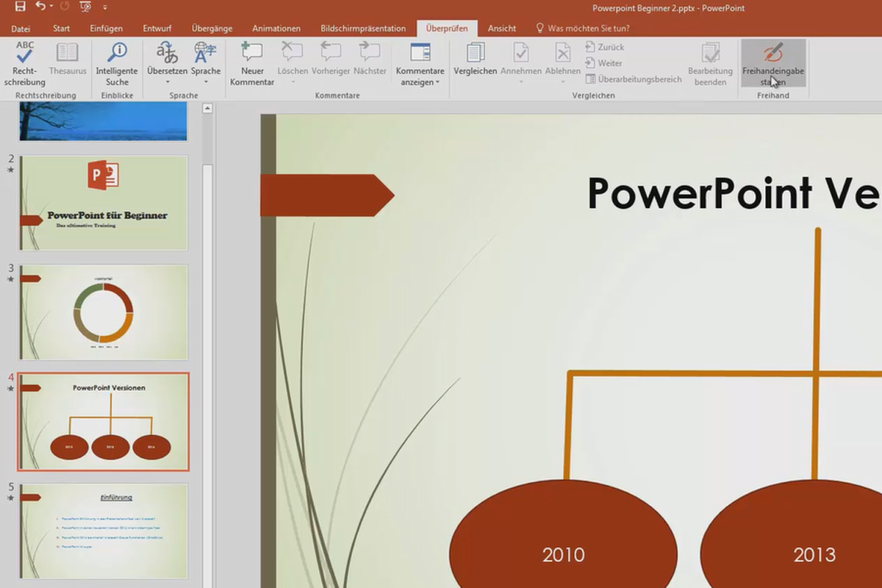Open the Ansicht ribbon tab
882x588 pixels.
pos(502,28)
